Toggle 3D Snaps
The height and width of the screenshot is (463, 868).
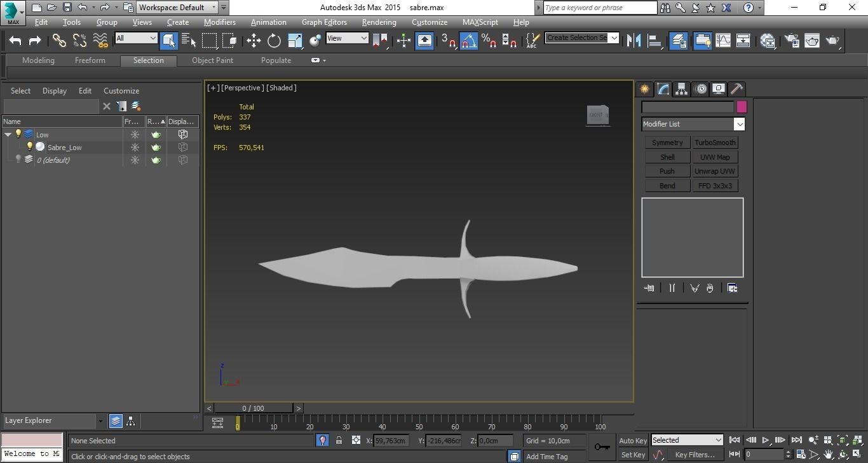(448, 41)
